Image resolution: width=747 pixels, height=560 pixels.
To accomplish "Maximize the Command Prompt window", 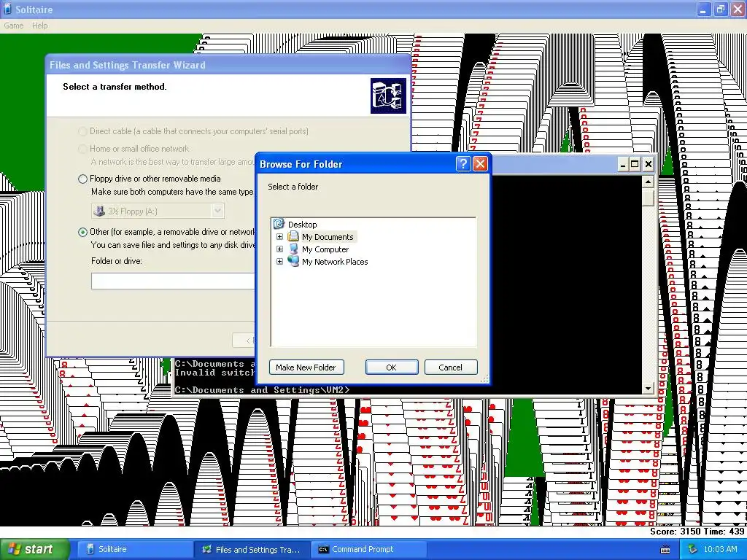I will (x=635, y=164).
